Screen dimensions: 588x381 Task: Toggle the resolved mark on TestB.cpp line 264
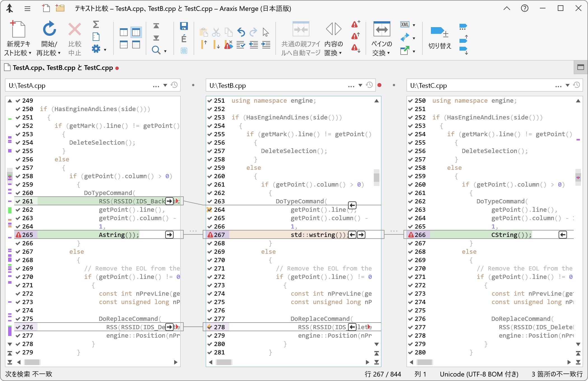209,210
